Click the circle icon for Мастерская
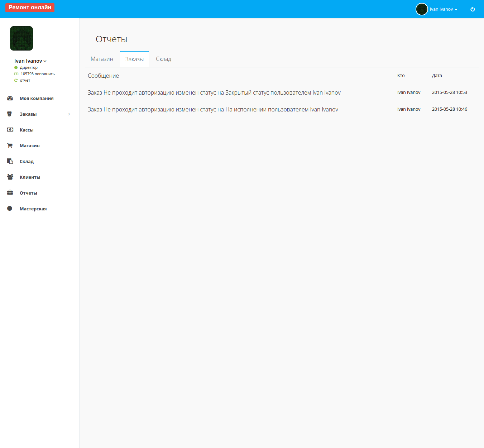This screenshot has height=448, width=484. coord(10,209)
